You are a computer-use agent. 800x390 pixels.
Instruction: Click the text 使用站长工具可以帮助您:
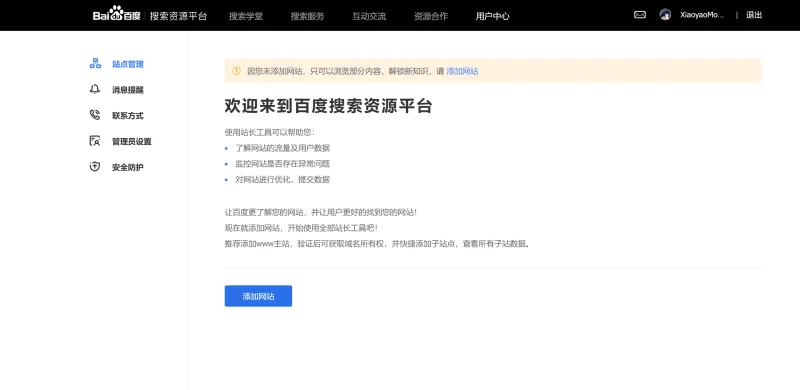(x=270, y=132)
